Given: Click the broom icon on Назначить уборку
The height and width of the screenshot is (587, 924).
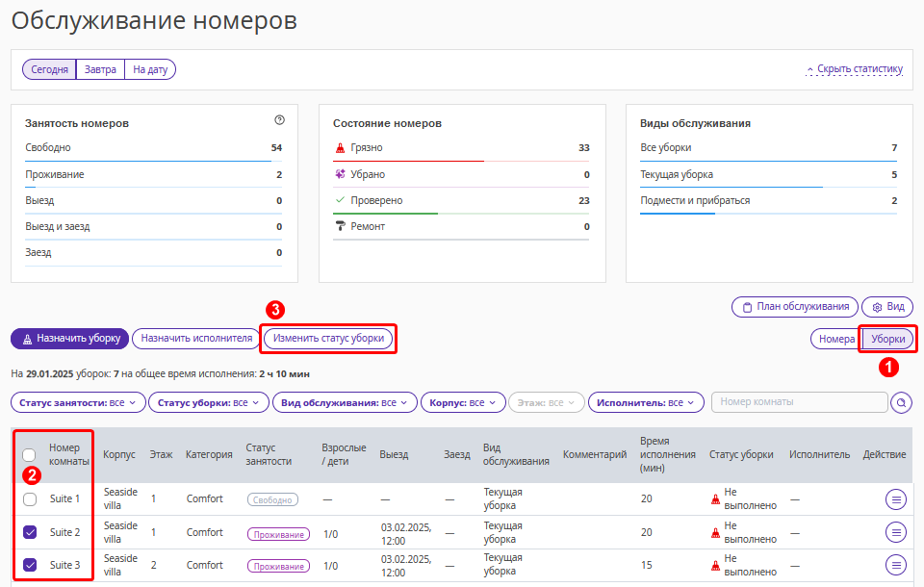Looking at the screenshot, I should (27, 340).
